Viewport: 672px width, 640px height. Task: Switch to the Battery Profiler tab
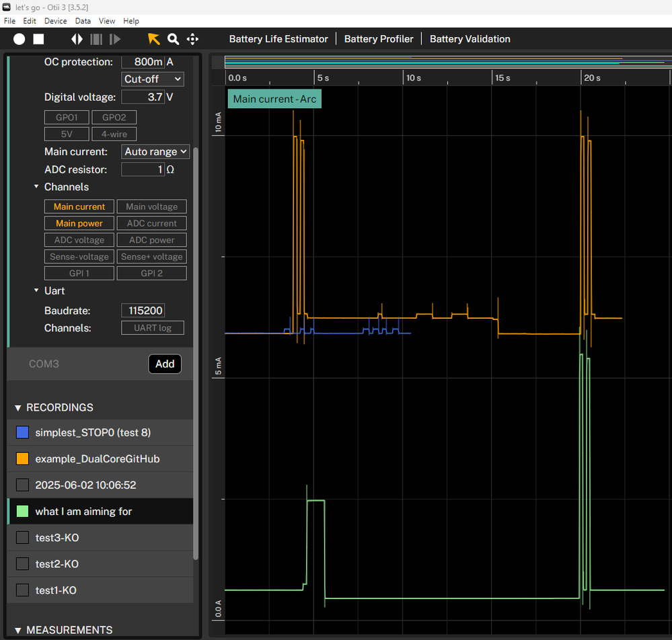coord(378,39)
